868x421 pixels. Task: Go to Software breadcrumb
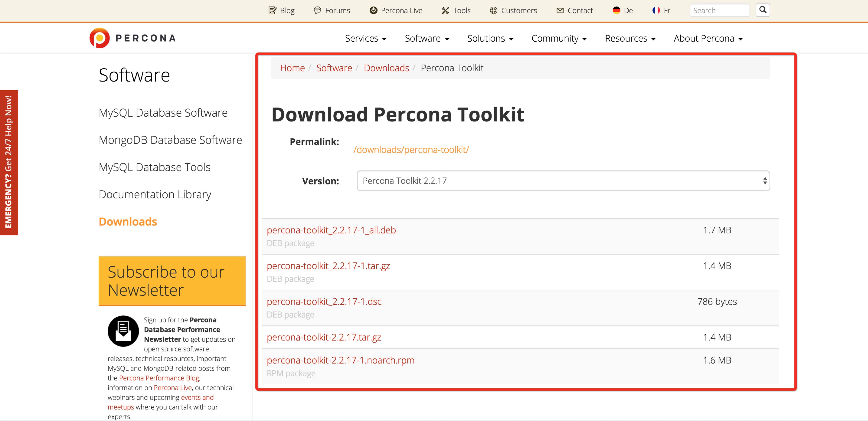pyautogui.click(x=334, y=68)
